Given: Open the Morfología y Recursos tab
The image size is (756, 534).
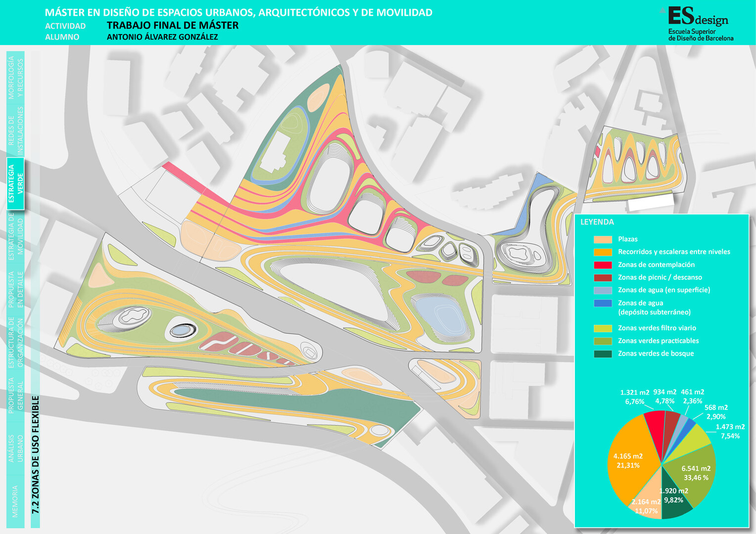Looking at the screenshot, I should pyautogui.click(x=15, y=77).
